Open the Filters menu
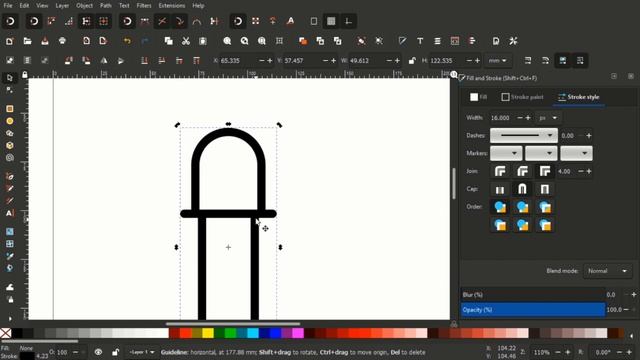 pyautogui.click(x=144, y=6)
